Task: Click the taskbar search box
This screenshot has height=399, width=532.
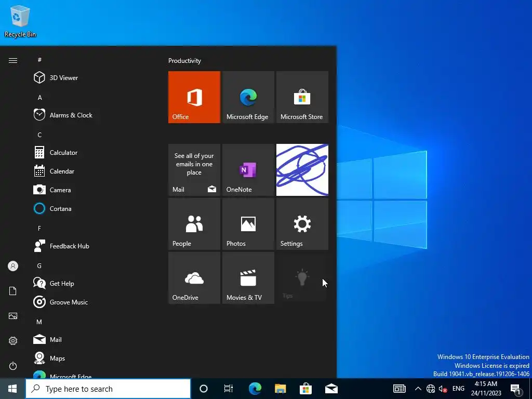Action: coord(108,389)
